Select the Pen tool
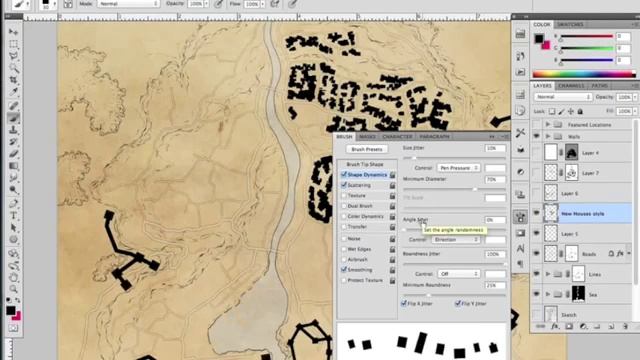The width and height of the screenshot is (640, 360). 13,203
